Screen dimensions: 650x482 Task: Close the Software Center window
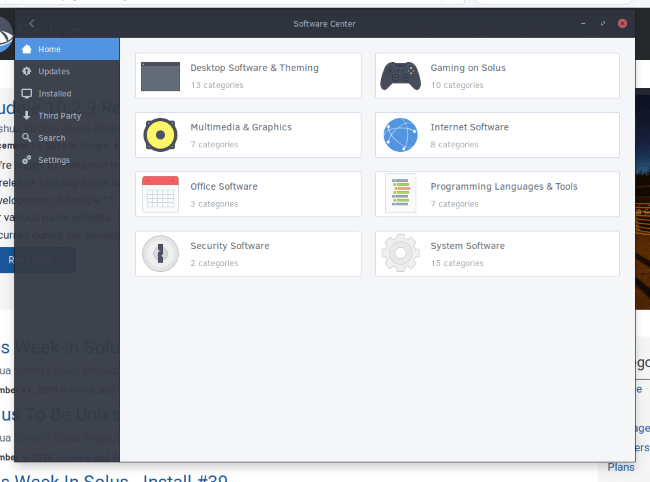click(622, 24)
